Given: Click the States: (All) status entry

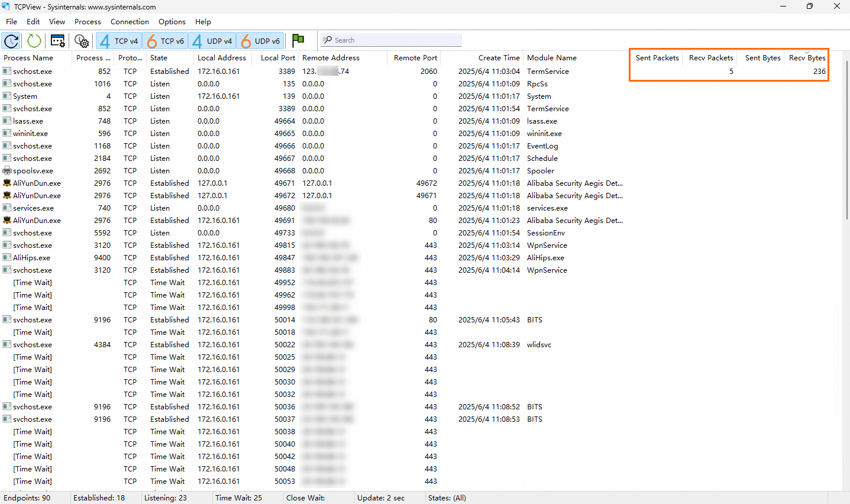Looking at the screenshot, I should (x=447, y=498).
